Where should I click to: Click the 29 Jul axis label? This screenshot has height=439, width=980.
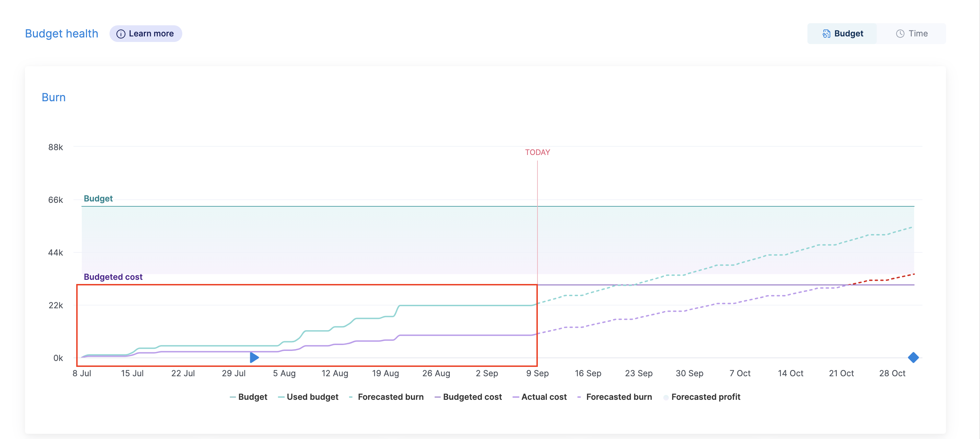[234, 373]
